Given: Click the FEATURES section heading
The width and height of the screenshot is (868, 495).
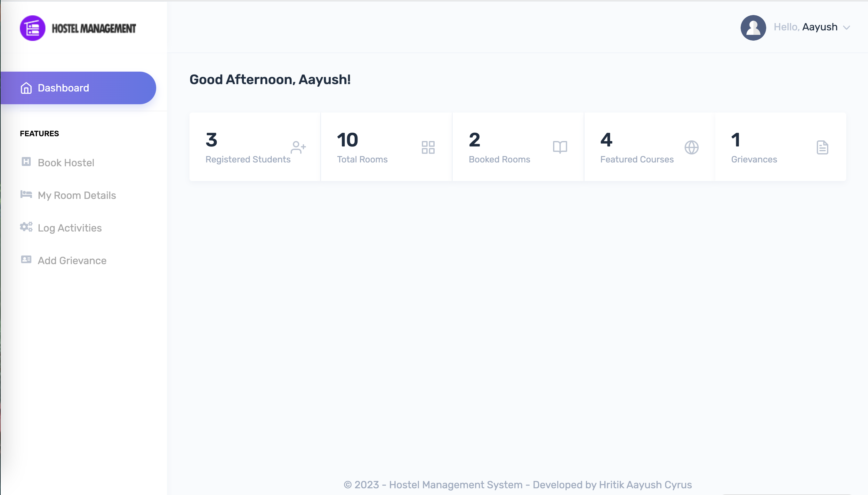Looking at the screenshot, I should click(x=39, y=133).
